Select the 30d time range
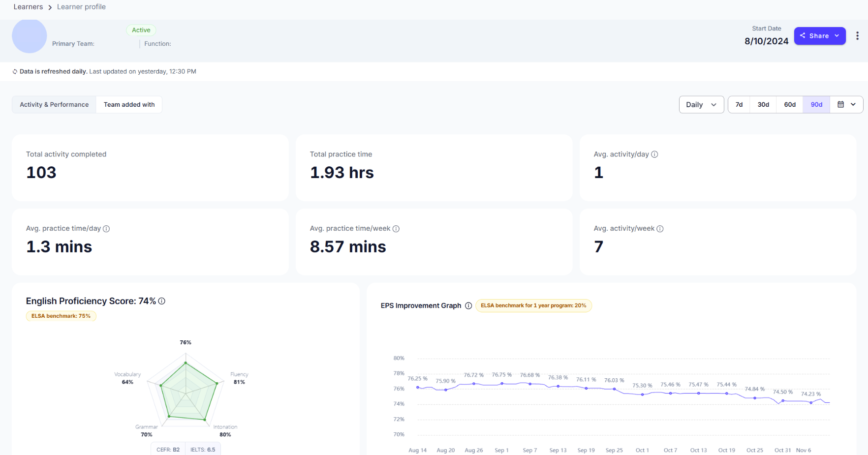Image resolution: width=868 pixels, height=455 pixels. [x=763, y=105]
